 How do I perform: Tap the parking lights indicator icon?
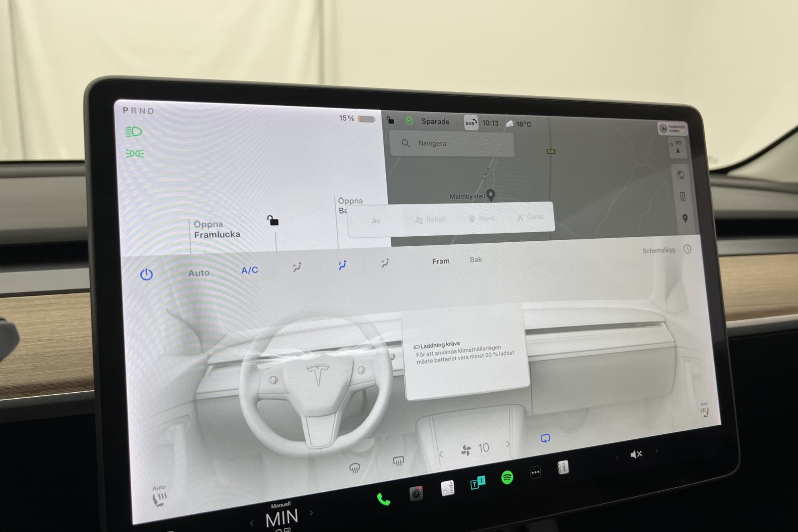tap(135, 154)
